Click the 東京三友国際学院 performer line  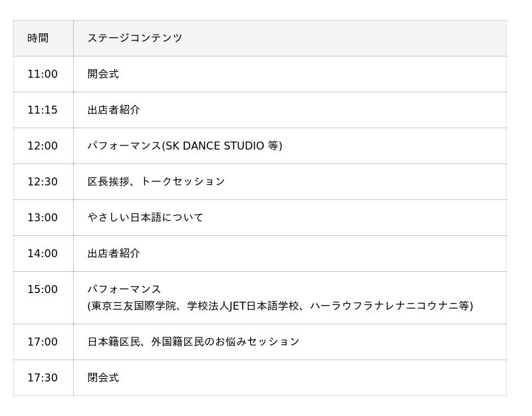pyautogui.click(x=280, y=306)
